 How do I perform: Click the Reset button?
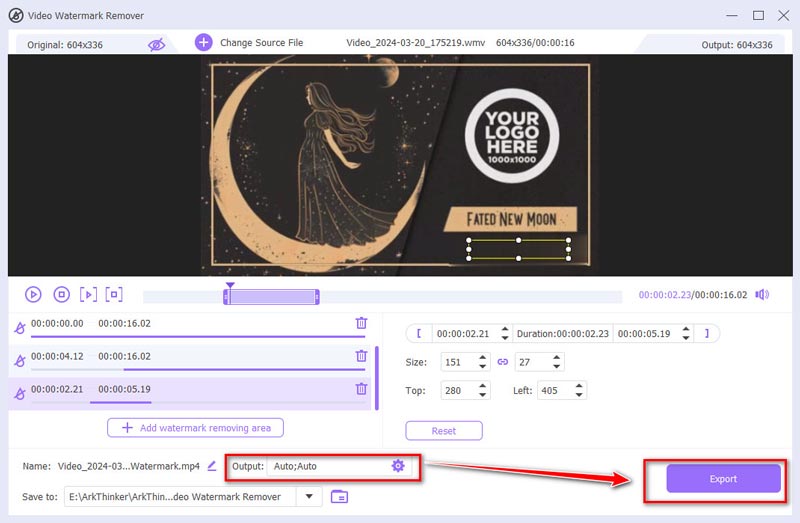pos(444,431)
